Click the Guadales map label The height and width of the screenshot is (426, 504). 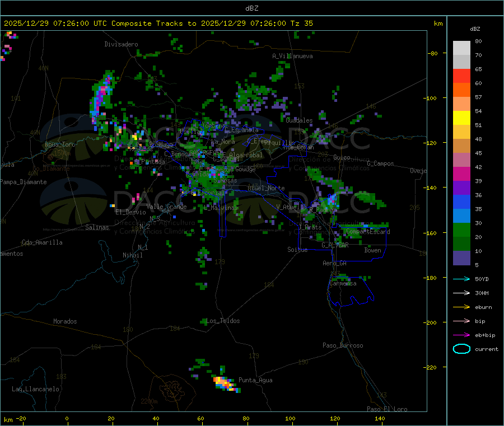(299, 120)
